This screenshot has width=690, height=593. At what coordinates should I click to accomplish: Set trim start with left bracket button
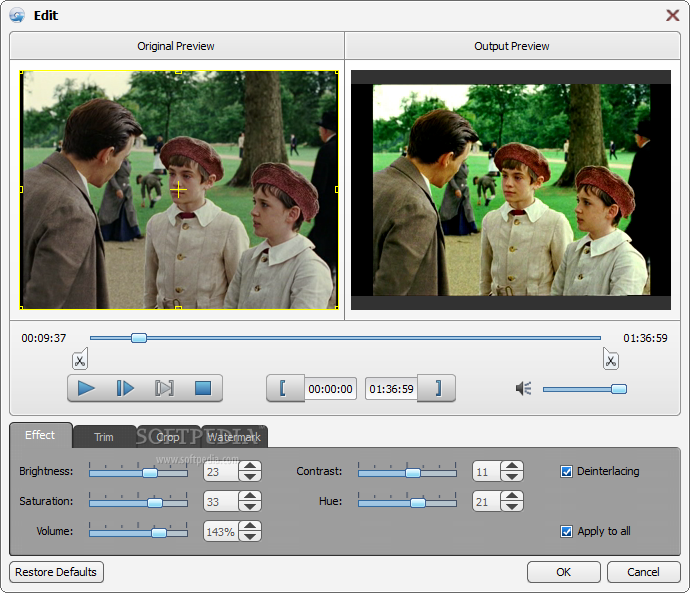click(x=284, y=388)
